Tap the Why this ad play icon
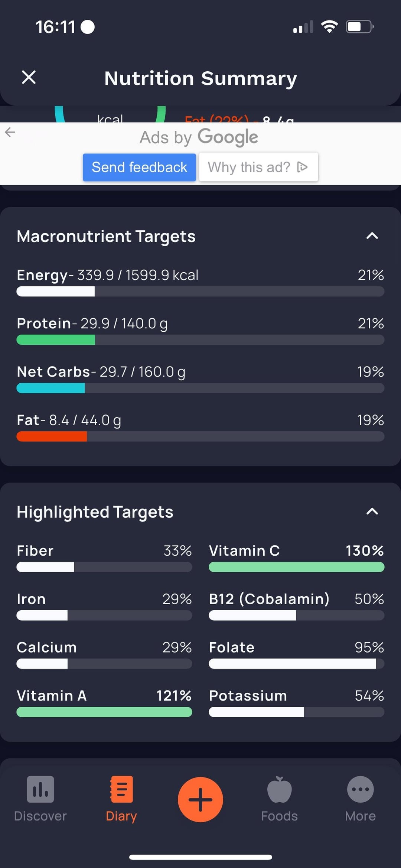The height and width of the screenshot is (868, 401). click(x=302, y=167)
